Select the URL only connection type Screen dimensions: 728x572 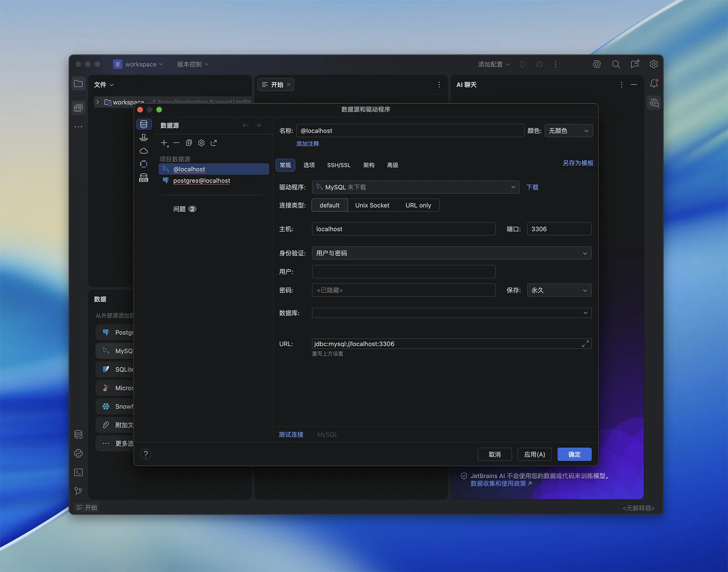pos(418,206)
